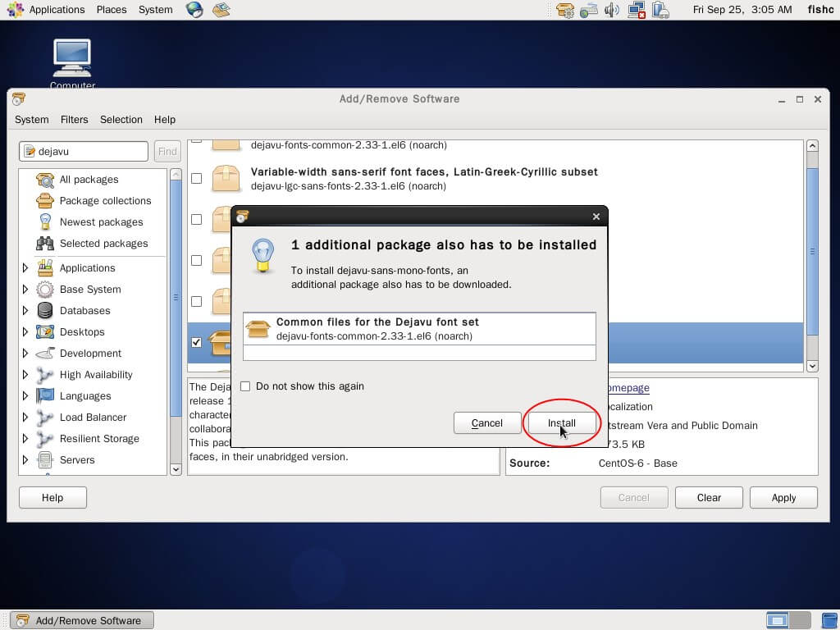Open the Databases category icon
Image resolution: width=840 pixels, height=630 pixels.
click(x=45, y=311)
